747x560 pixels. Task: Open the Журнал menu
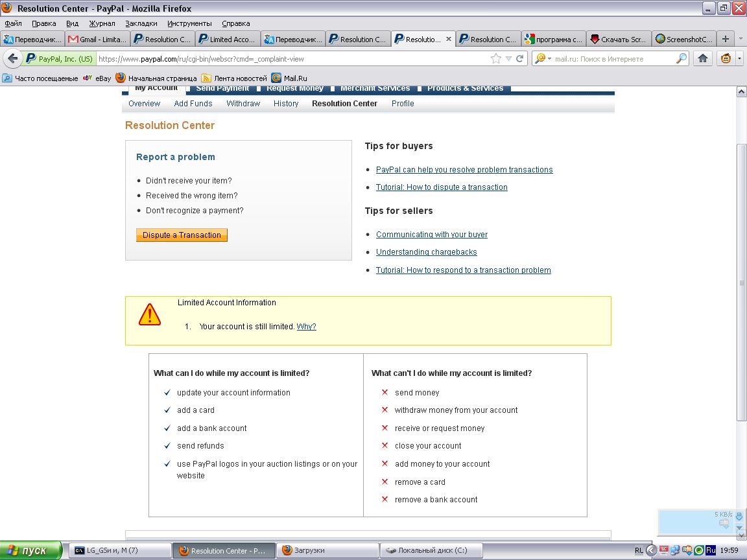tap(102, 23)
